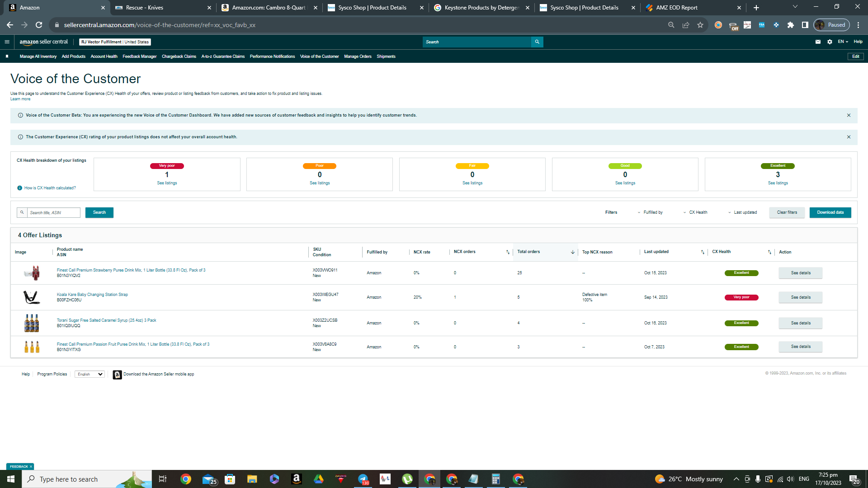This screenshot has height=488, width=868.
Task: Sort by Total orders down arrow
Action: pos(573,252)
